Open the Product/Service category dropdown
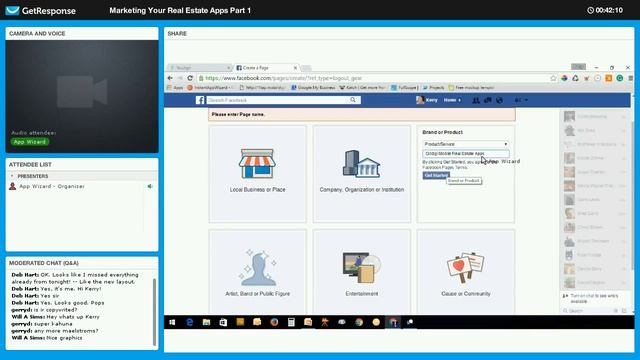Screen dimensions: 640x360 (x=466, y=144)
